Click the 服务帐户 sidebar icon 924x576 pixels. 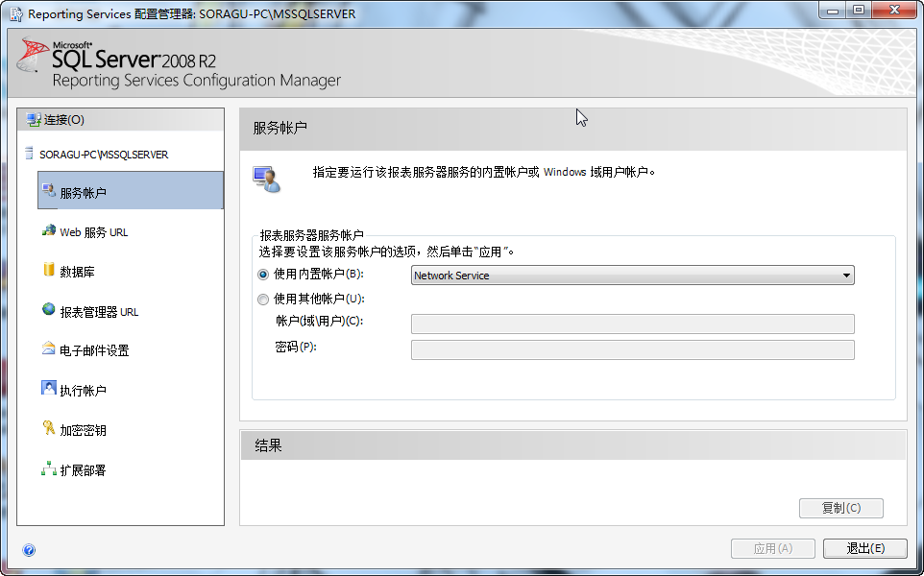coord(49,190)
